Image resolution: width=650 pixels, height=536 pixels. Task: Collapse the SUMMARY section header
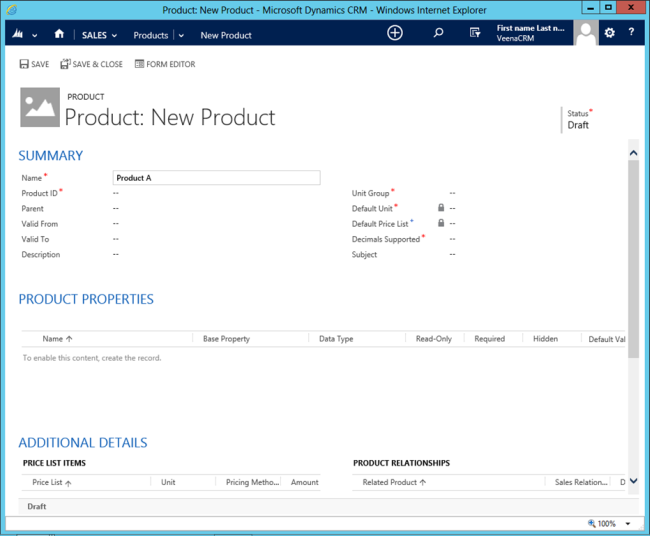pyautogui.click(x=51, y=155)
